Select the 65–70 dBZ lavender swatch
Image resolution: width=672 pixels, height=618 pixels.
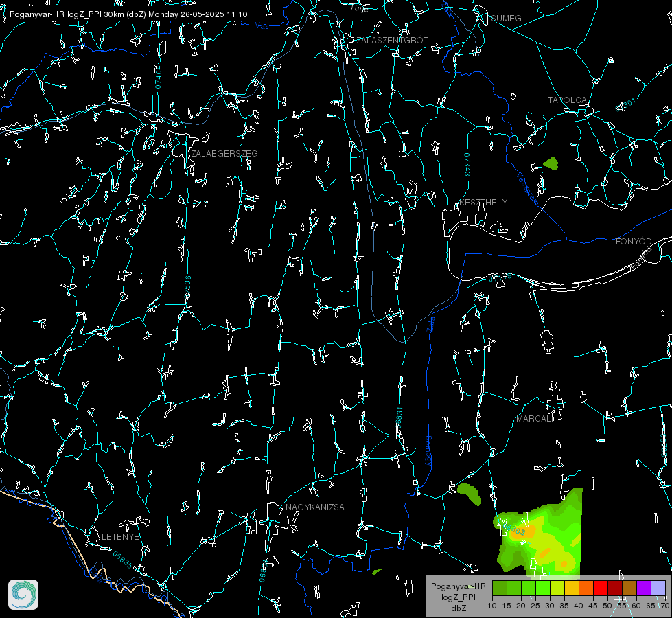tap(658, 588)
